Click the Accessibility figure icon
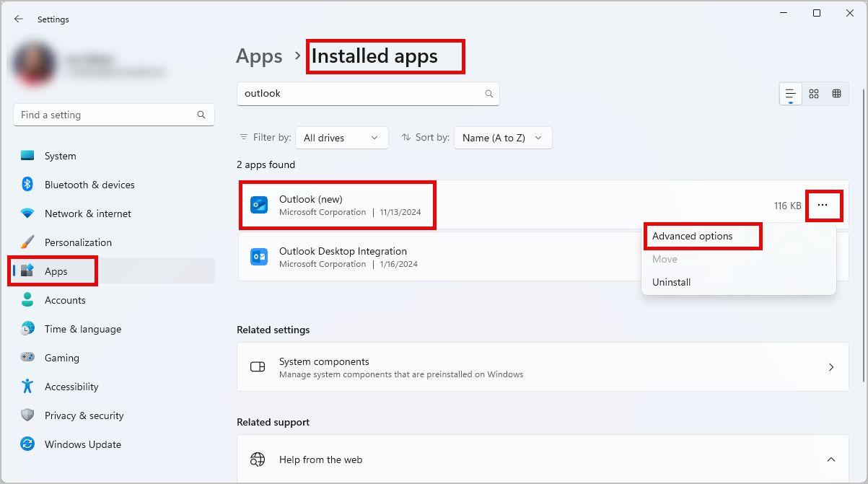 27,386
